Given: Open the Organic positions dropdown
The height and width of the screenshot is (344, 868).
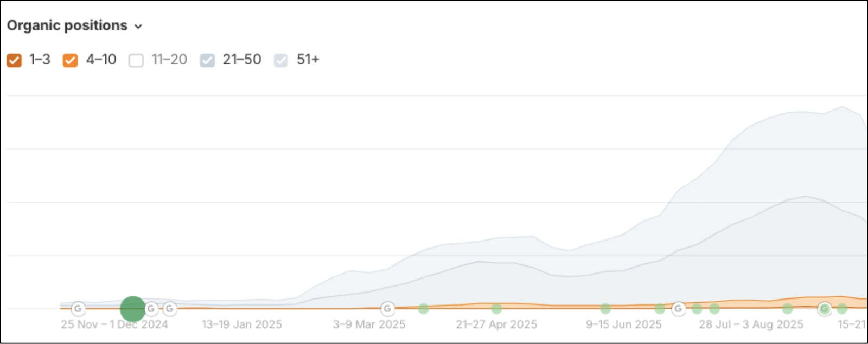Looking at the screenshot, I should pyautogui.click(x=138, y=26).
